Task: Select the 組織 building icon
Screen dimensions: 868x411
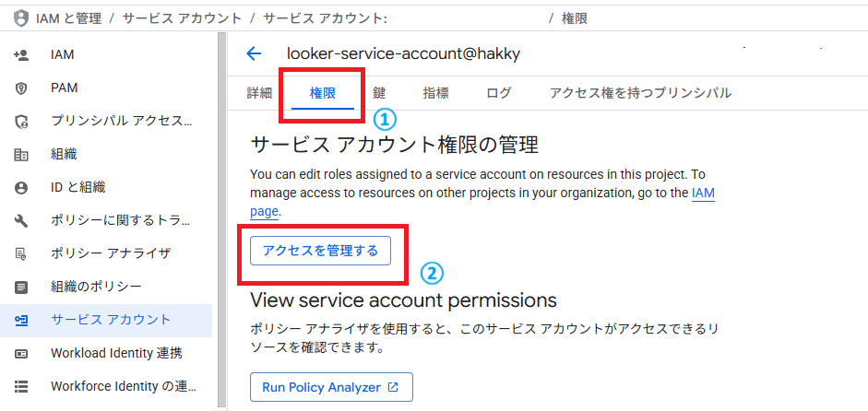Action: point(21,154)
